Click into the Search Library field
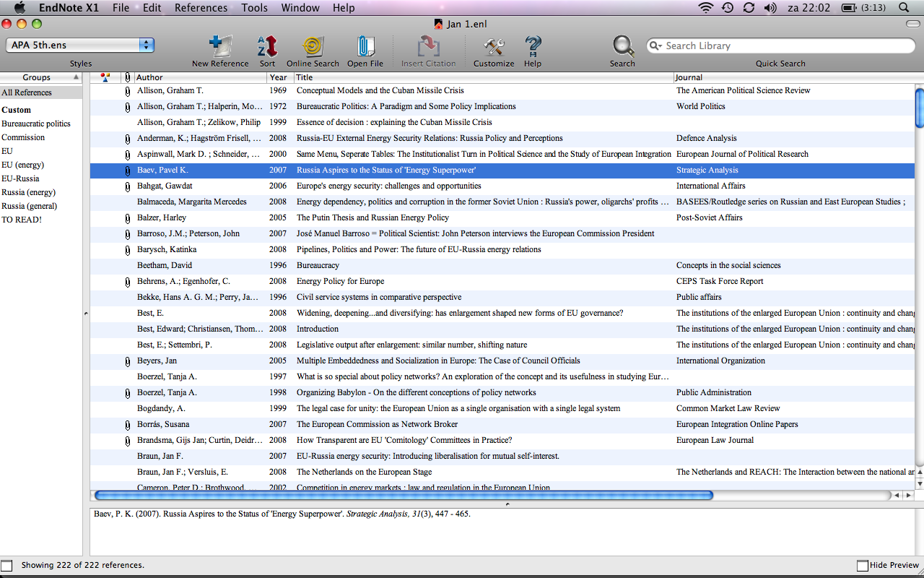The width and height of the screenshot is (924, 578). [x=780, y=46]
